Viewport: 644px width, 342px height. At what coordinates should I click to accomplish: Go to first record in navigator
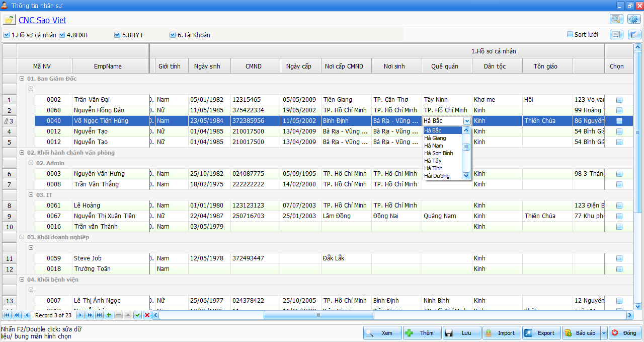[x=7, y=315]
